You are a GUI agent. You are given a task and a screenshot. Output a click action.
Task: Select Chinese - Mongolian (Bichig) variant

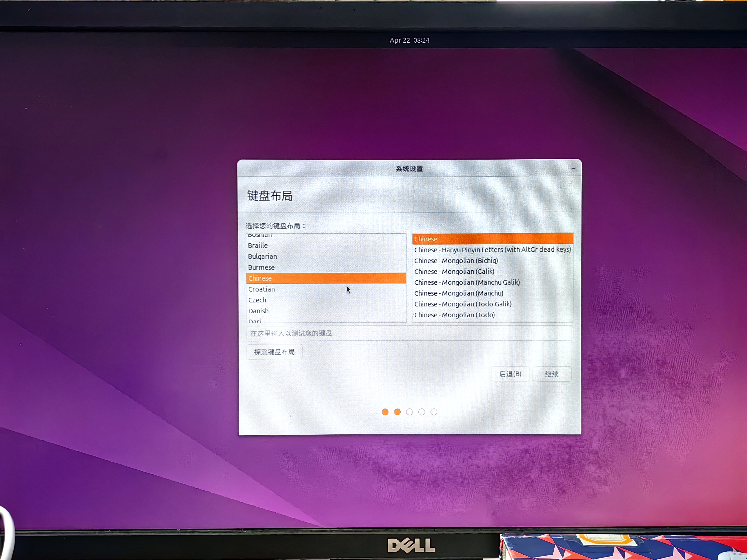(x=456, y=261)
